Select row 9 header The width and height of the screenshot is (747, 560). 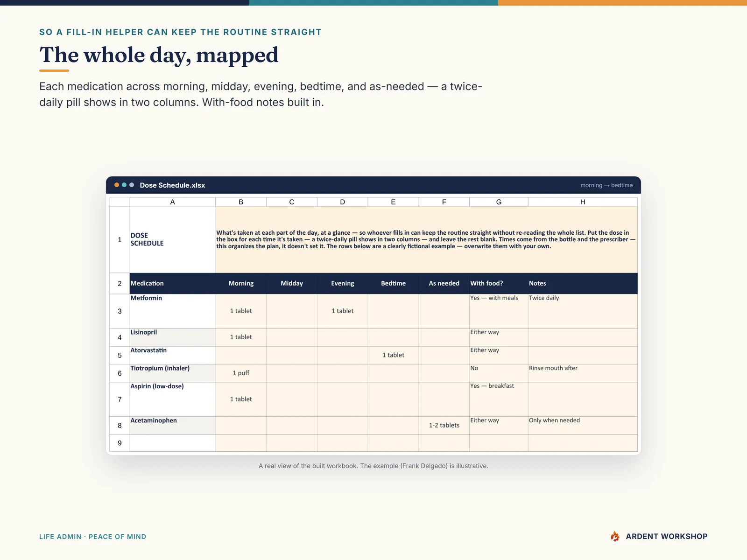120,443
